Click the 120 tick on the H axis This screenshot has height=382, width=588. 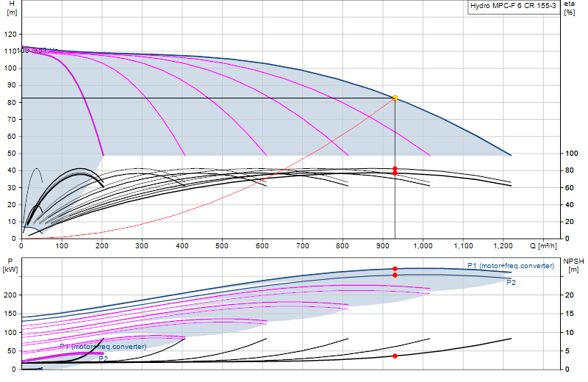(10, 34)
